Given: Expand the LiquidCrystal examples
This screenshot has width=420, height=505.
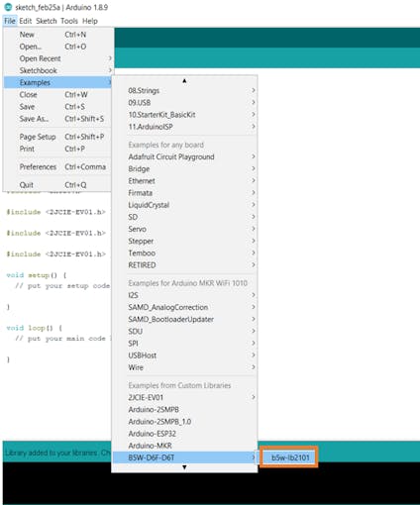Looking at the screenshot, I should coord(184,205).
